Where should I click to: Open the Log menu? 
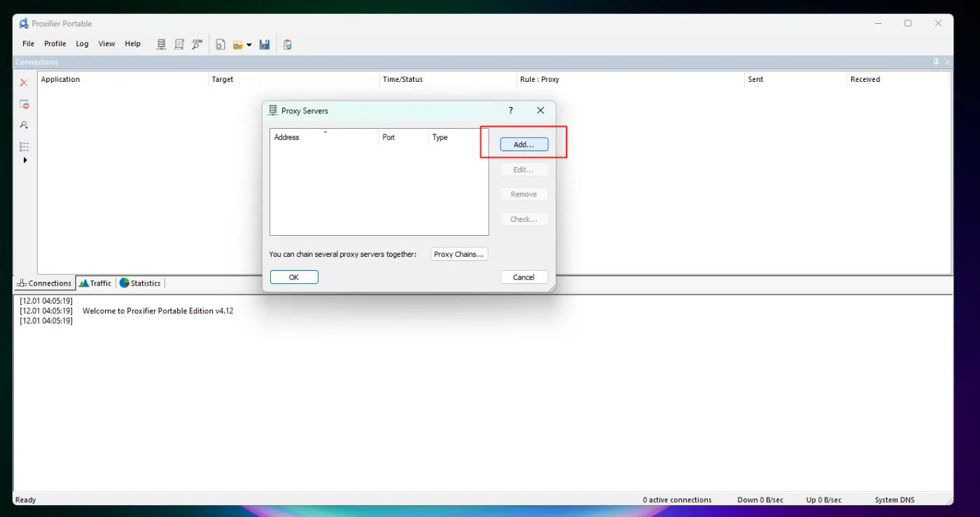pyautogui.click(x=83, y=44)
